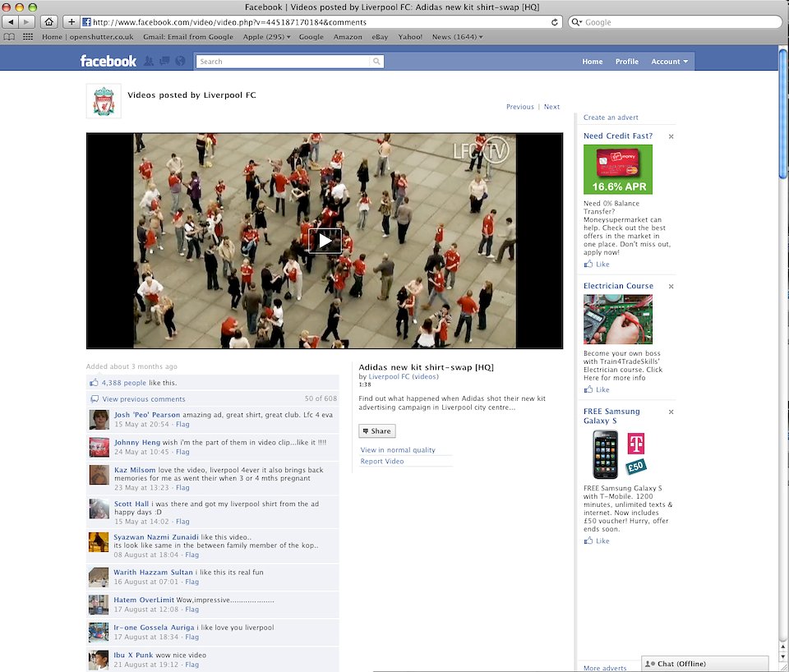Viewport: 789px width, 672px height.
Task: Open the Facebook notifications globe icon
Action: [180, 61]
